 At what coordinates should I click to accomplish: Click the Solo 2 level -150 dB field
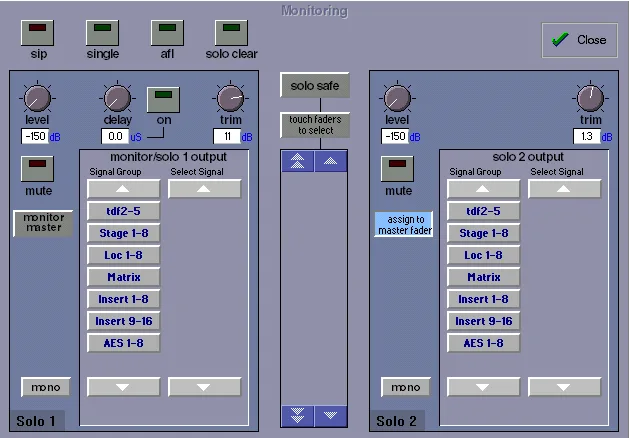(x=395, y=136)
